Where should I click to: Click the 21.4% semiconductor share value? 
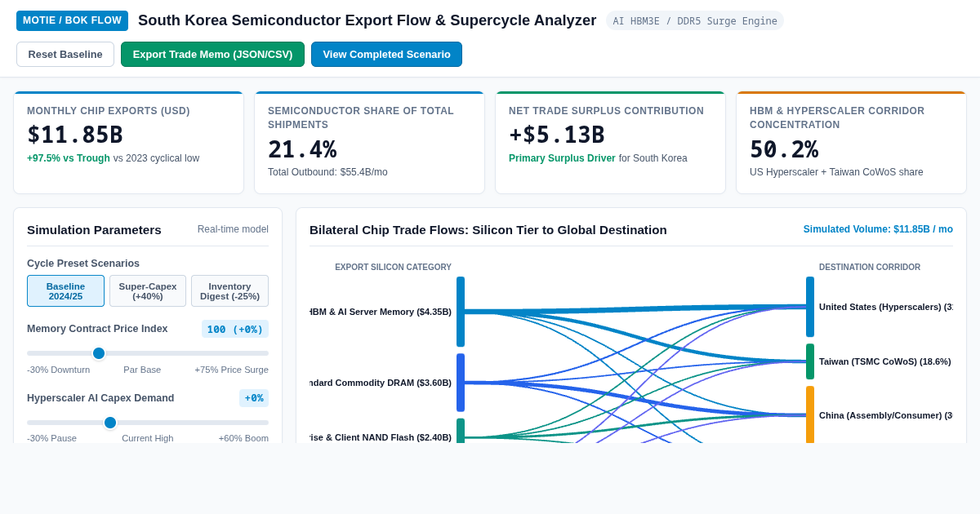pos(302,149)
